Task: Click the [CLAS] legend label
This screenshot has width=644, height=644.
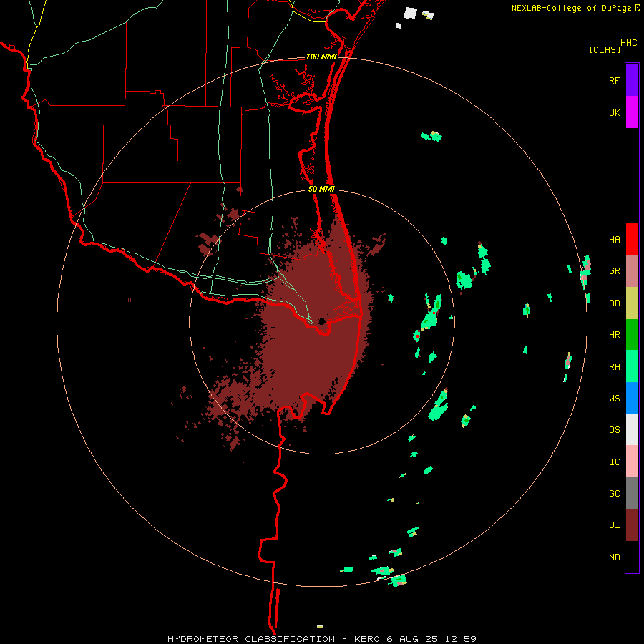Action: coord(605,49)
